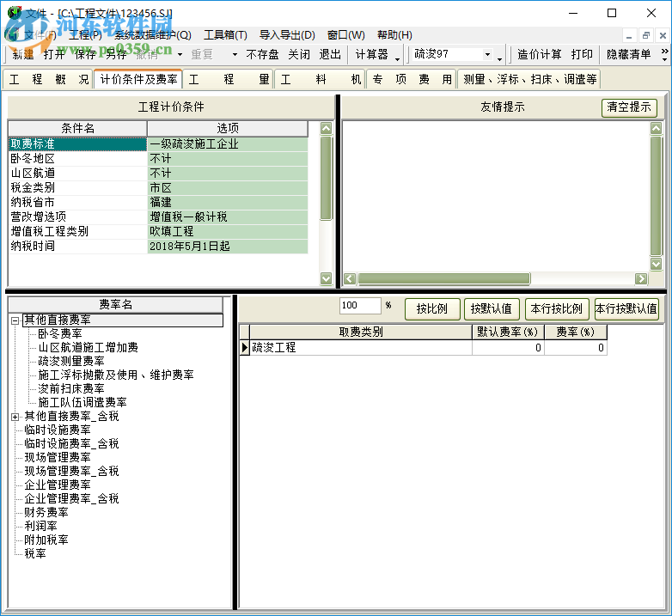This screenshot has width=672, height=616.
Task: Select 附加税率 in the tree
Action: pos(46,540)
